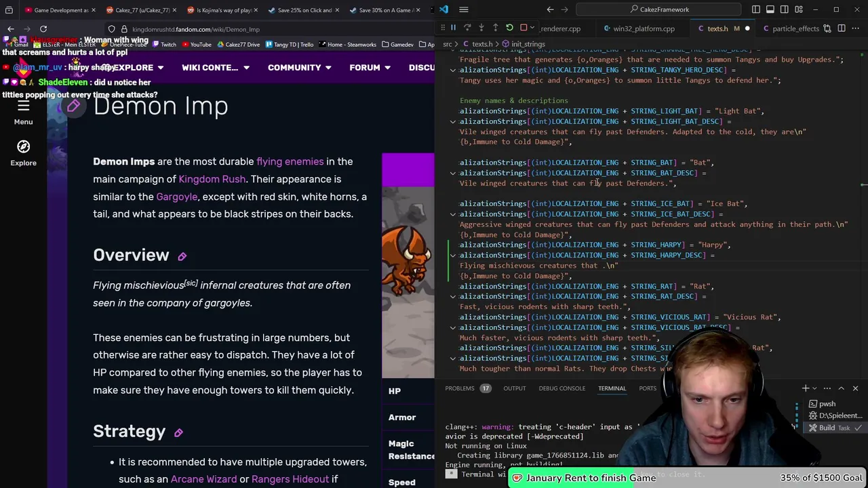
Task: Go back in the browser
Action: pos(11,29)
